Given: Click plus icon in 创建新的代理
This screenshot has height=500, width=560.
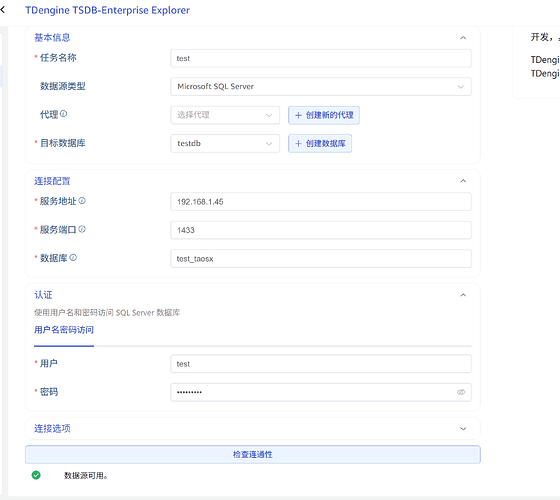Looking at the screenshot, I should pos(298,115).
